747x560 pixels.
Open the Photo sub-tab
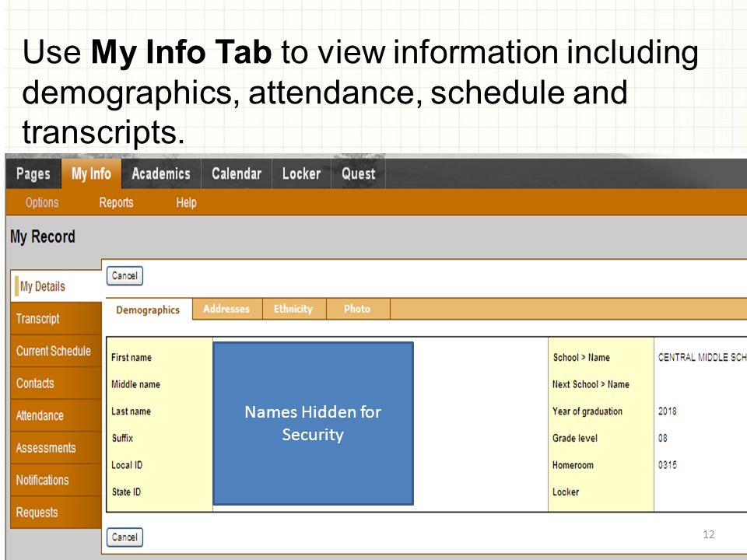click(357, 309)
